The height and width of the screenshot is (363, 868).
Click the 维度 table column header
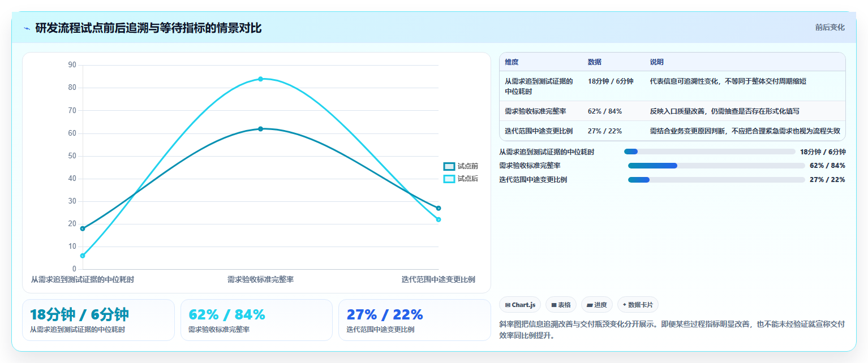click(512, 62)
